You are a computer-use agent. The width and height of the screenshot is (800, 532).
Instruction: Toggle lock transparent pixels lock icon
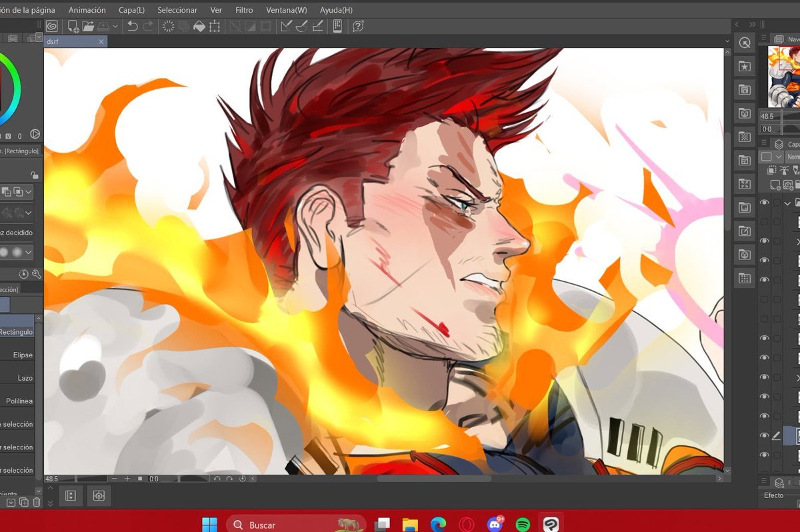coord(34,175)
